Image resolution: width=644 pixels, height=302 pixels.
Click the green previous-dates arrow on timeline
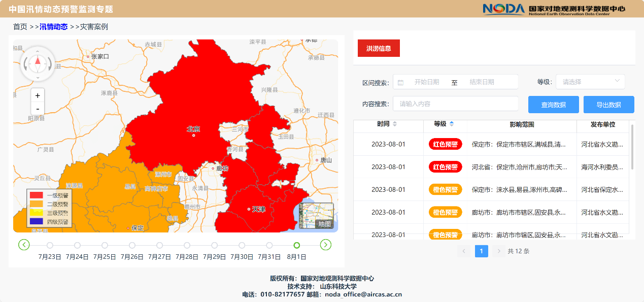24,245
